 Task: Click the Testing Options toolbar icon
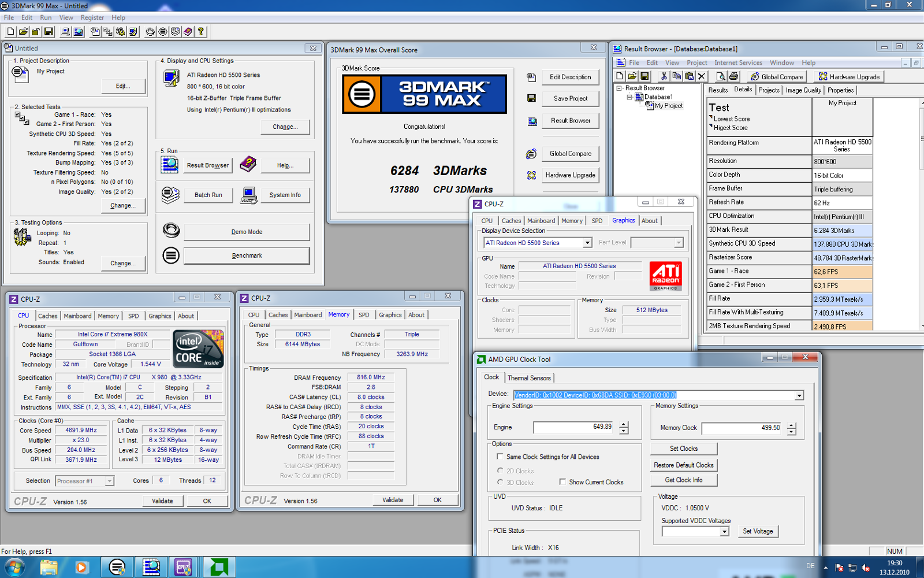tap(121, 32)
